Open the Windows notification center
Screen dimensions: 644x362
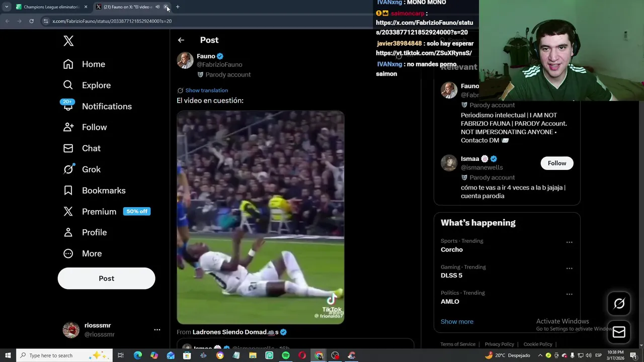634,355
